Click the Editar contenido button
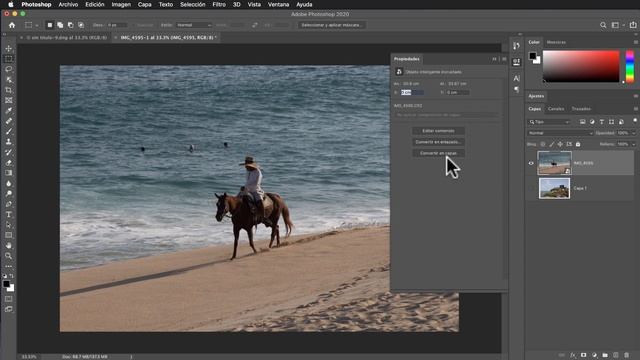 (438, 131)
